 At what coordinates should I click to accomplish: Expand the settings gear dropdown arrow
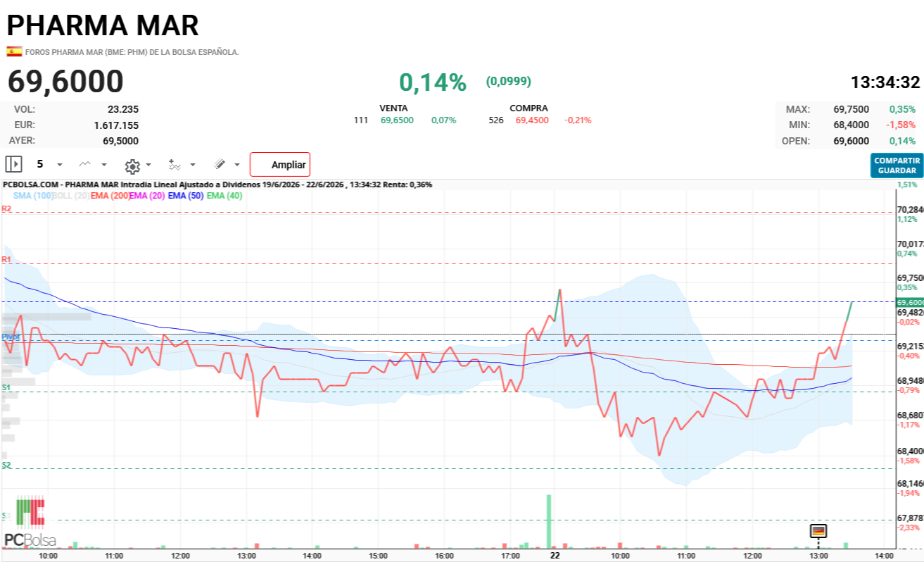pos(148,165)
